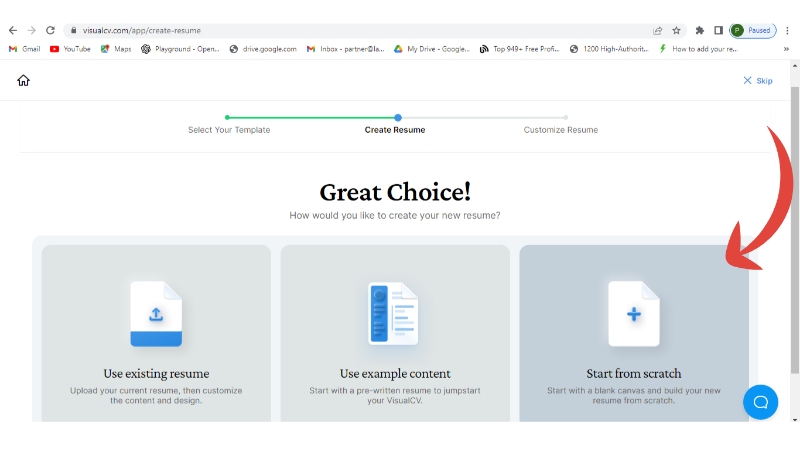Click the Paused profile button
Viewport: 800px width, 449px height.
pos(752,30)
